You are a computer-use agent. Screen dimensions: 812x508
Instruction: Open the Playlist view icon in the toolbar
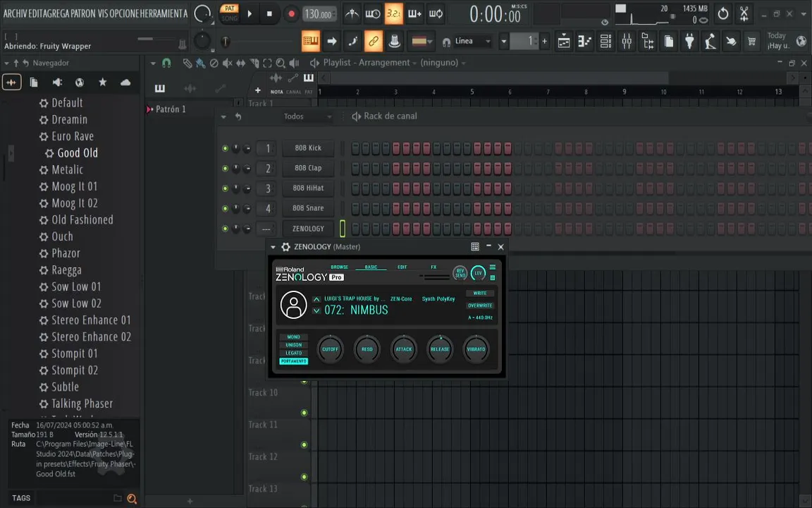(563, 41)
